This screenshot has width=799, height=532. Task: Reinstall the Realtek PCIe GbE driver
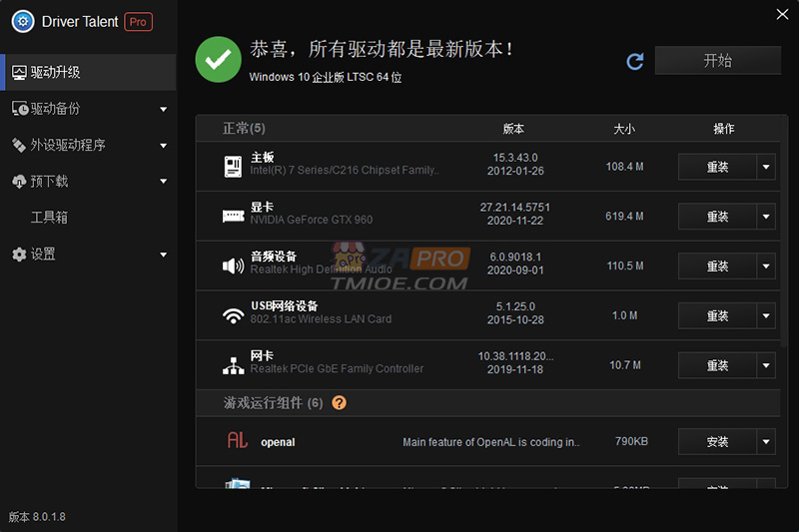[x=717, y=365]
